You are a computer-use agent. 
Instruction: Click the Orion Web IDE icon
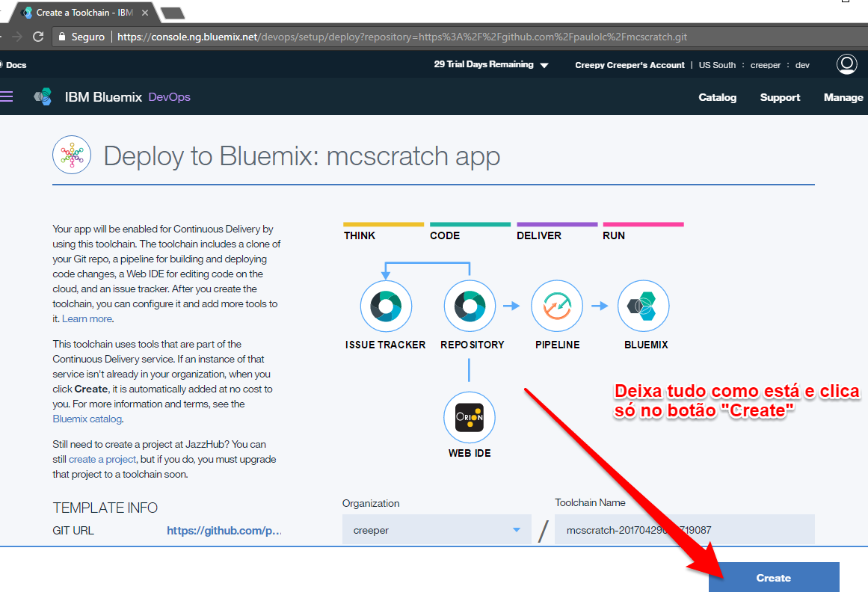coord(470,417)
